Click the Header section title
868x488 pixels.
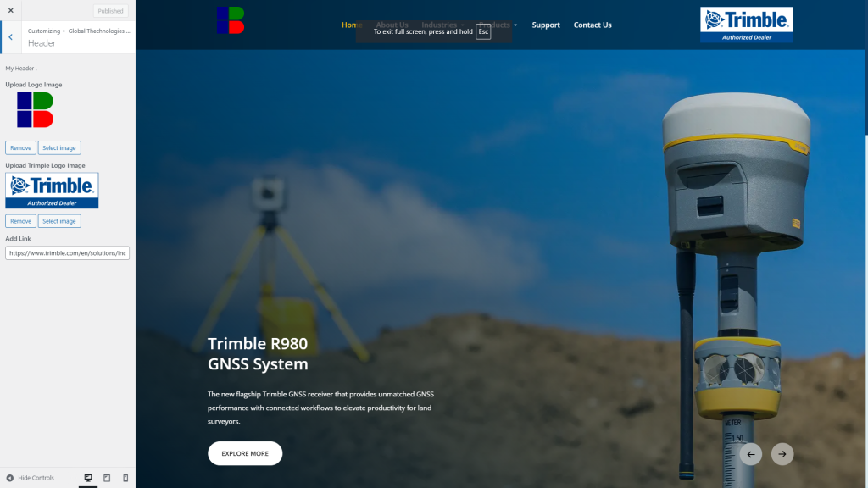(x=42, y=43)
